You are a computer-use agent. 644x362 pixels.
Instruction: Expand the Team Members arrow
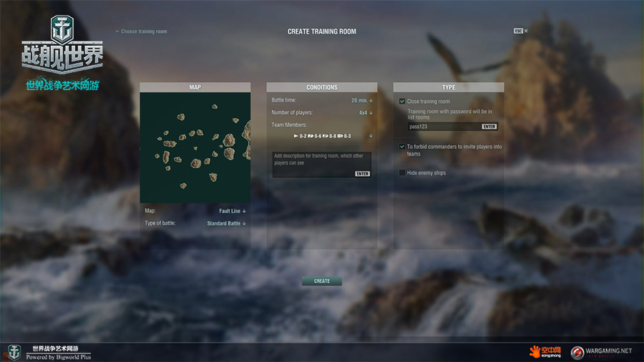click(x=371, y=136)
